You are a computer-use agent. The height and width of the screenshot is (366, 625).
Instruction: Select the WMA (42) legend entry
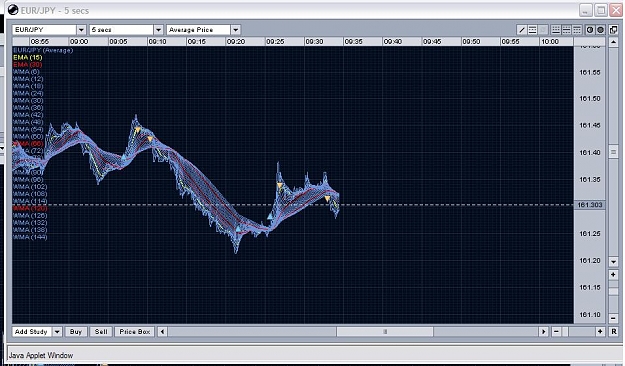pos(28,115)
